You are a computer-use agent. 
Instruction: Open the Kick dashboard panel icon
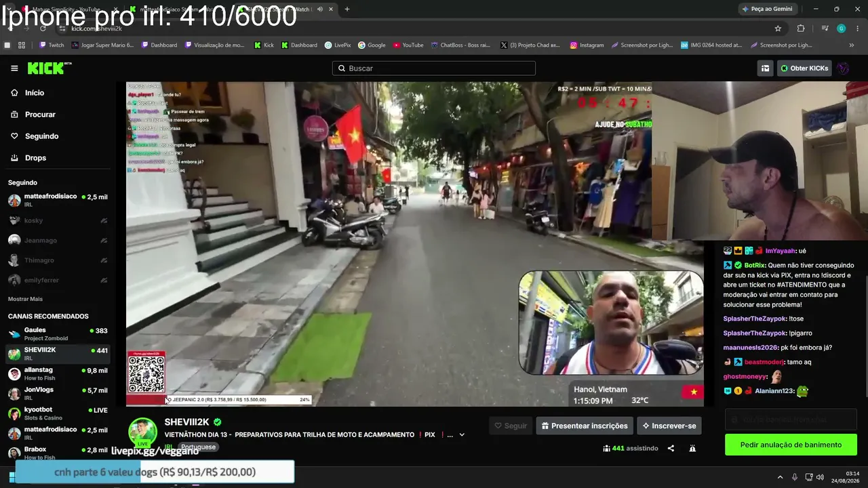click(765, 68)
